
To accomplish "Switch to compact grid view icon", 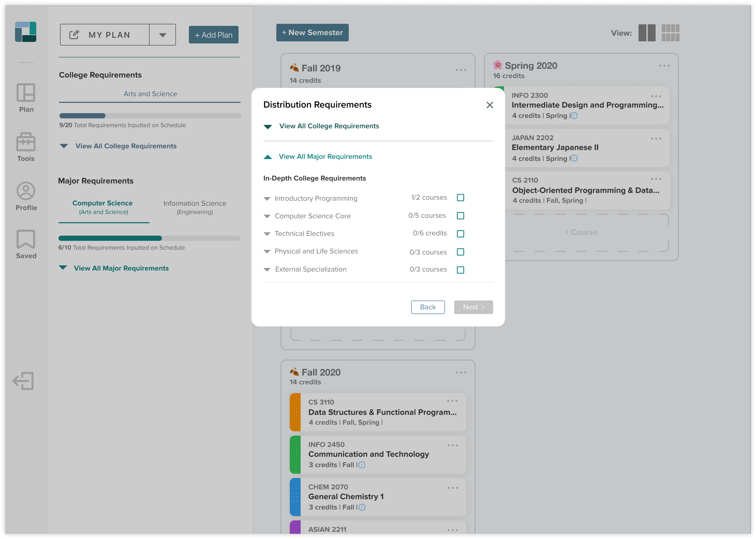I will point(670,33).
